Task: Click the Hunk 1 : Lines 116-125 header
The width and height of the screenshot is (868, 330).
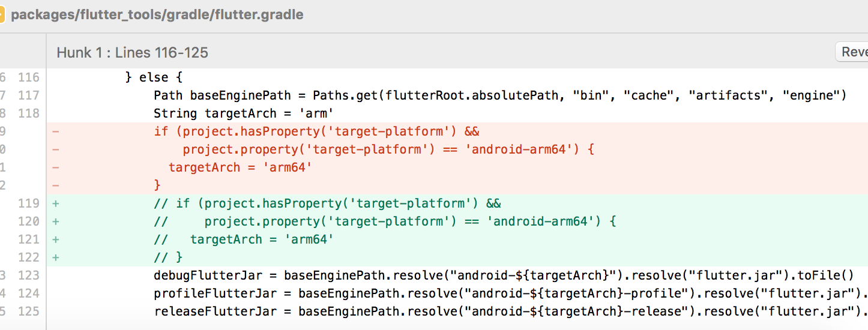Action: pos(132,53)
